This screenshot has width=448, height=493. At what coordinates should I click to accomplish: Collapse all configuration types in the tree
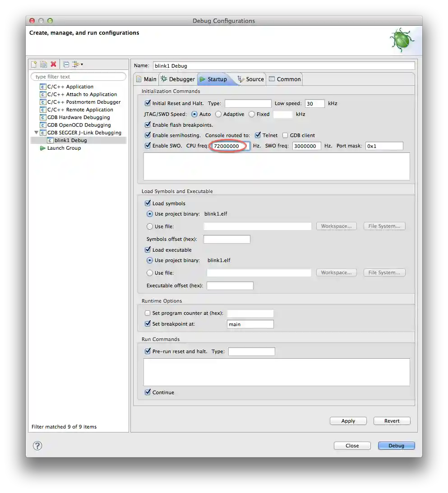(66, 64)
